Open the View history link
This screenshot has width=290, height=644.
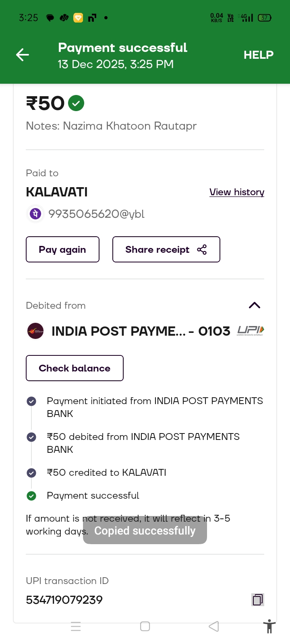pos(237,192)
